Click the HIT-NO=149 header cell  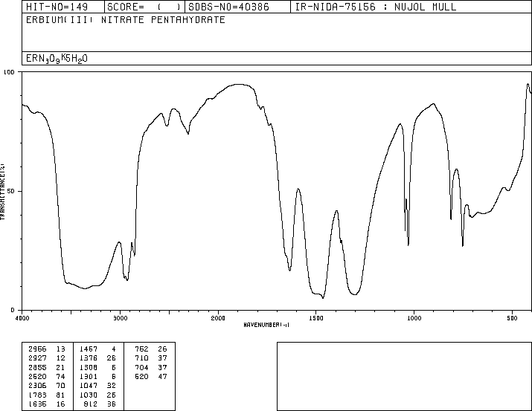pyautogui.click(x=63, y=7)
